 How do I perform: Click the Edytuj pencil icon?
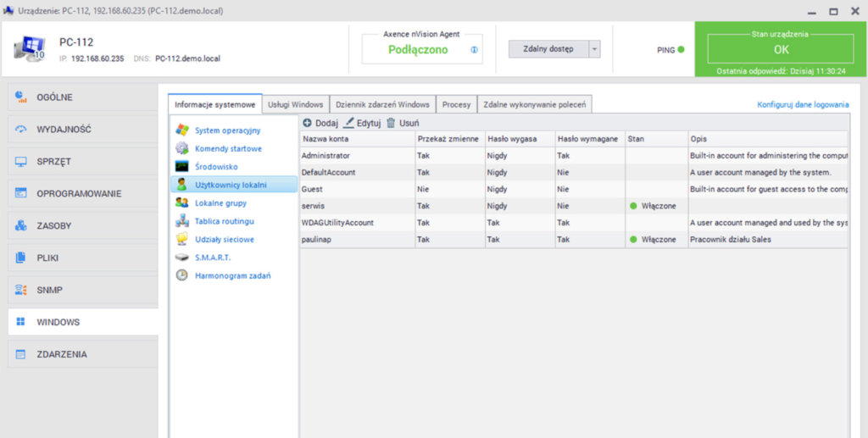[348, 123]
